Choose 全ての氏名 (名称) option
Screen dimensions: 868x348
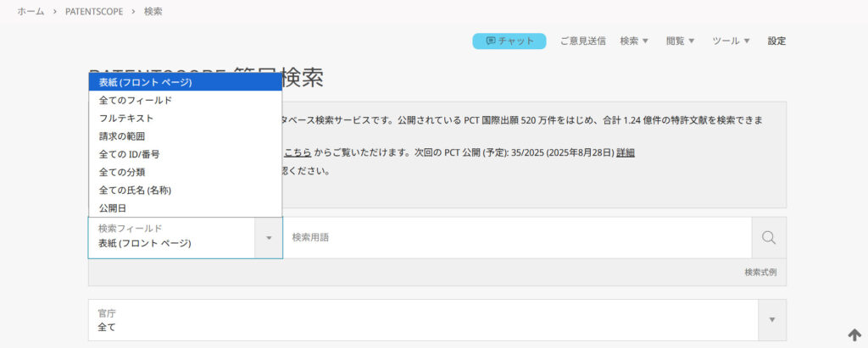click(x=141, y=190)
